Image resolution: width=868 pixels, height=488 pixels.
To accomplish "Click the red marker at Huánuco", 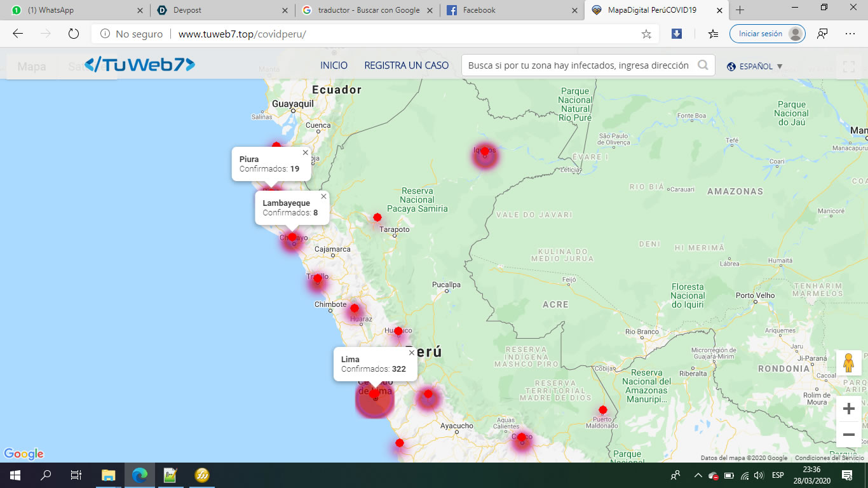I will point(398,331).
